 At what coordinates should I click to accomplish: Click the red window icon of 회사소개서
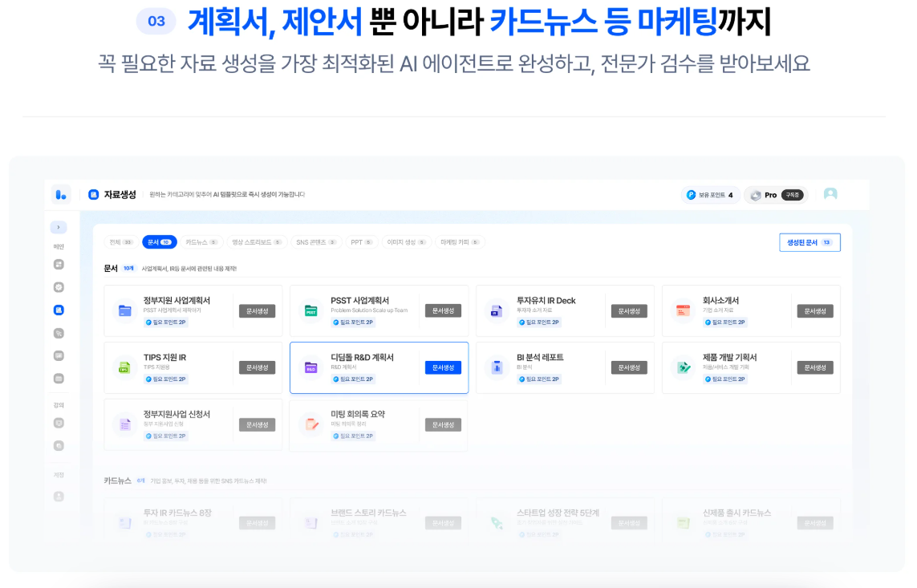(683, 311)
